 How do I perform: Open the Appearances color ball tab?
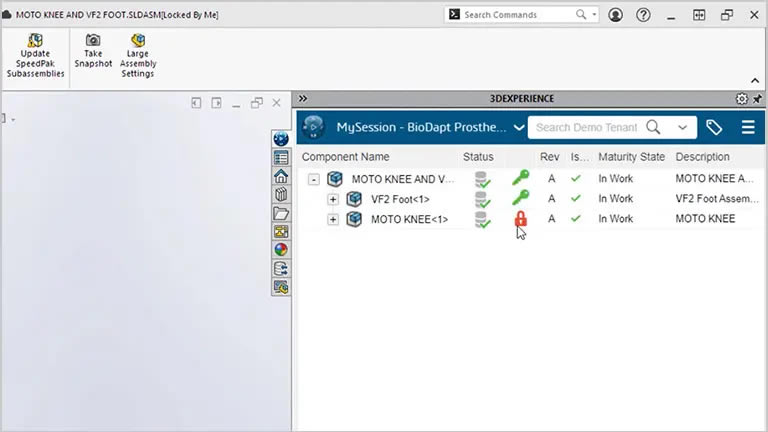point(281,250)
